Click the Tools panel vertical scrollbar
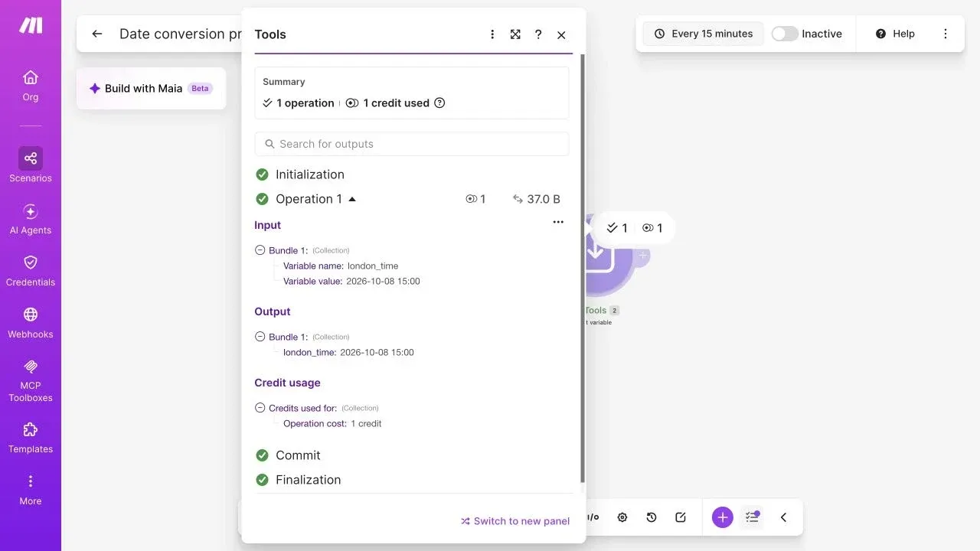Image resolution: width=980 pixels, height=551 pixels. [x=583, y=268]
